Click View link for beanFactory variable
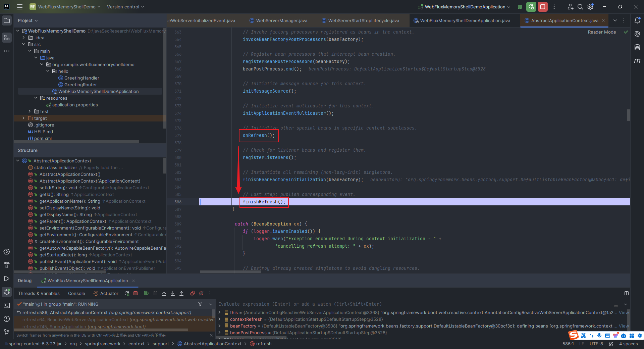 pyautogui.click(x=624, y=326)
